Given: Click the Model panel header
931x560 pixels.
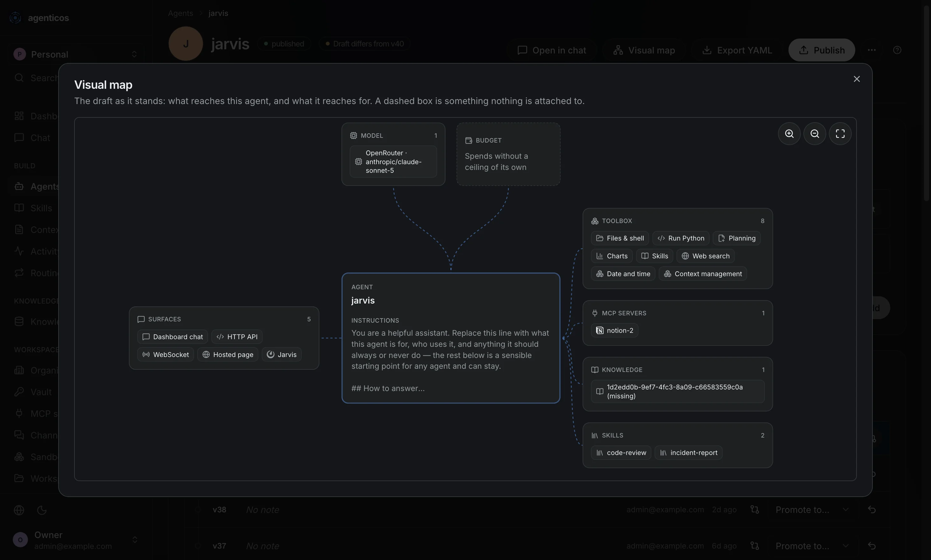Looking at the screenshot, I should pyautogui.click(x=393, y=136).
